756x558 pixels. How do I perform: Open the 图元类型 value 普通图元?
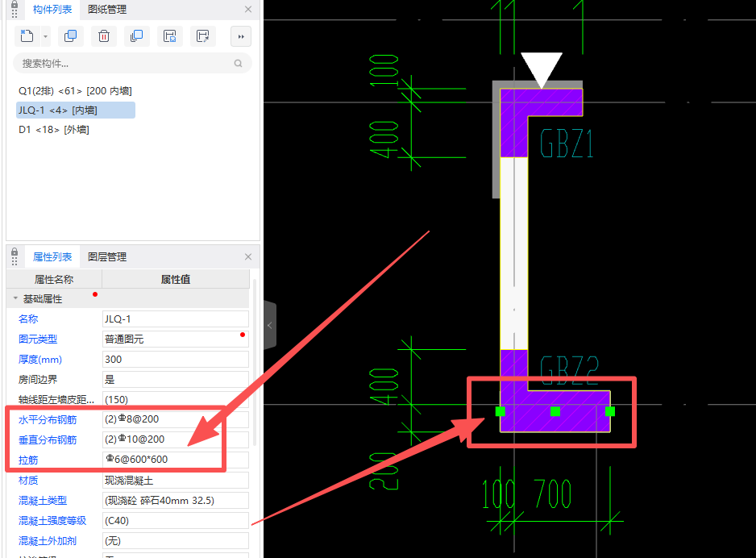[x=176, y=339]
